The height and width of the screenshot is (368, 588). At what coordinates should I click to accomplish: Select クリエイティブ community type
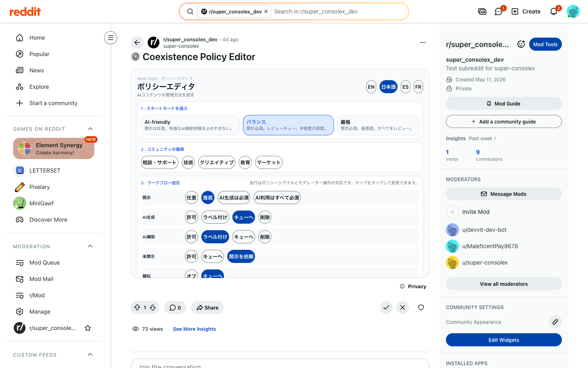pyautogui.click(x=217, y=162)
